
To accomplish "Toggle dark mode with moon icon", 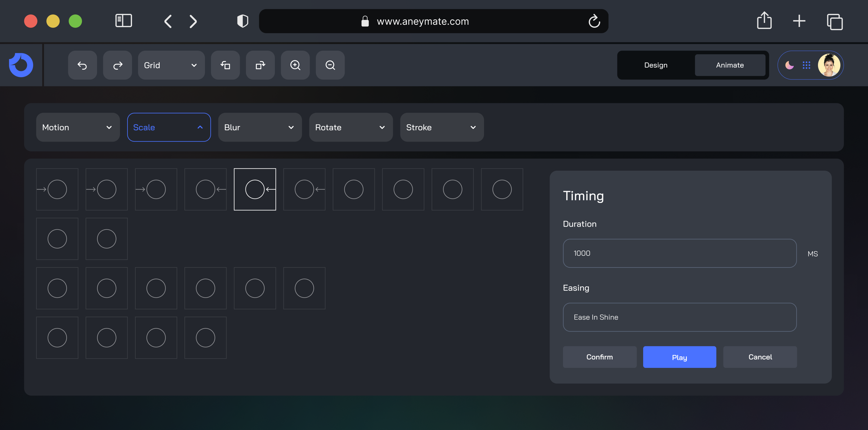I will (x=789, y=65).
